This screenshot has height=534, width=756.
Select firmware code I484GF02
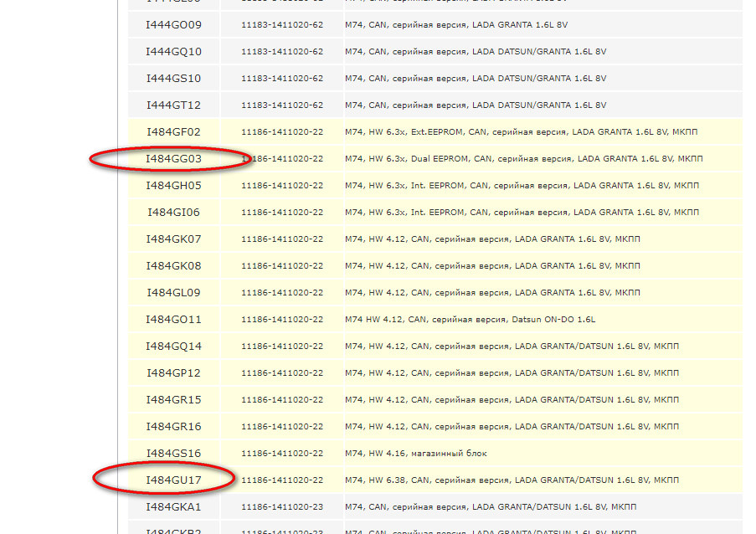click(x=173, y=132)
